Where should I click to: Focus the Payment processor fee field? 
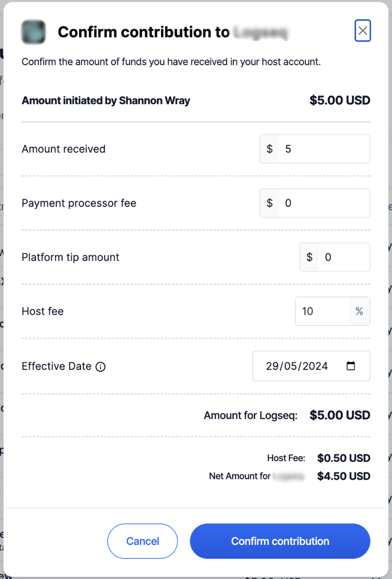(324, 203)
